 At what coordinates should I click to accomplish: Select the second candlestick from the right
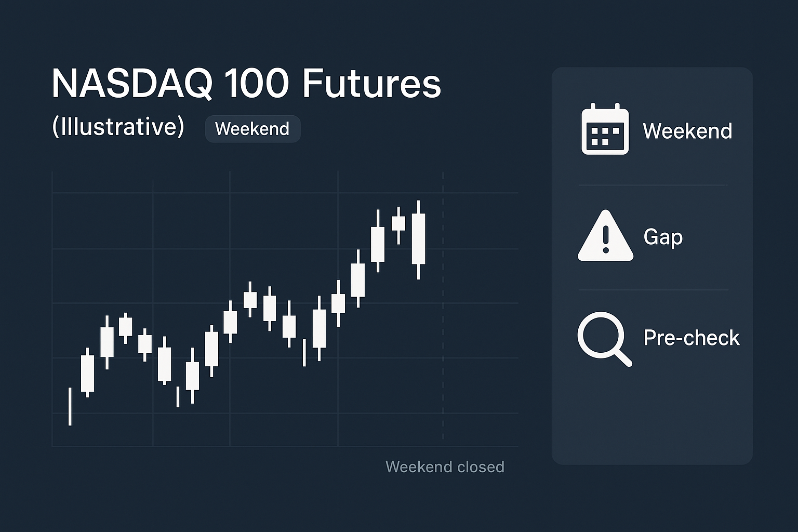pos(398,224)
